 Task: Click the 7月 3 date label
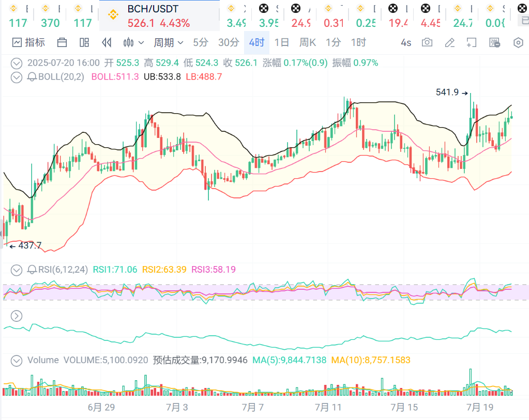pos(177,407)
